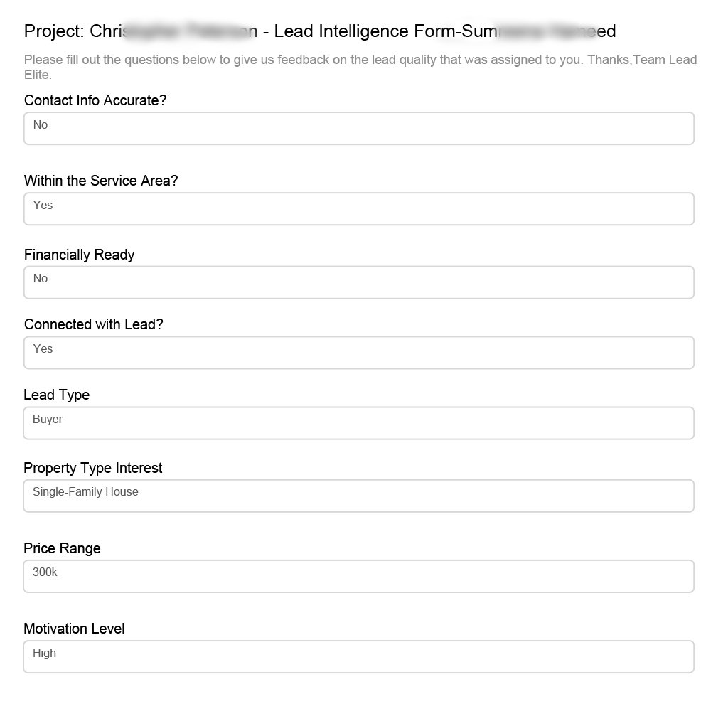This screenshot has width=728, height=704.
Task: Click the Contact Info Accurate answer field
Action: 358,129
